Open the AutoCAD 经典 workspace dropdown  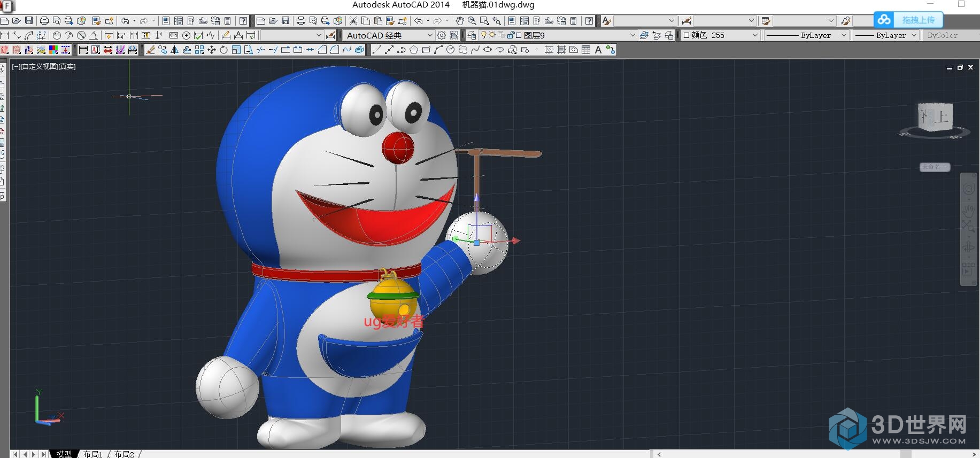click(x=430, y=35)
